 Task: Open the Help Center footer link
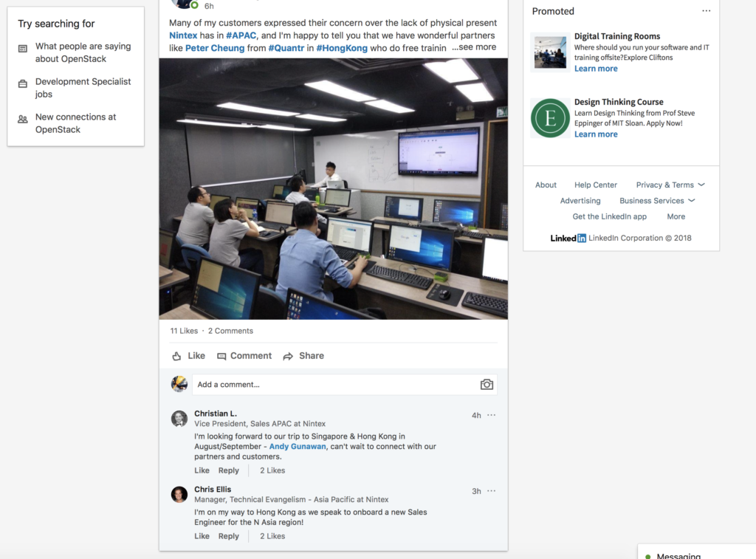(596, 185)
